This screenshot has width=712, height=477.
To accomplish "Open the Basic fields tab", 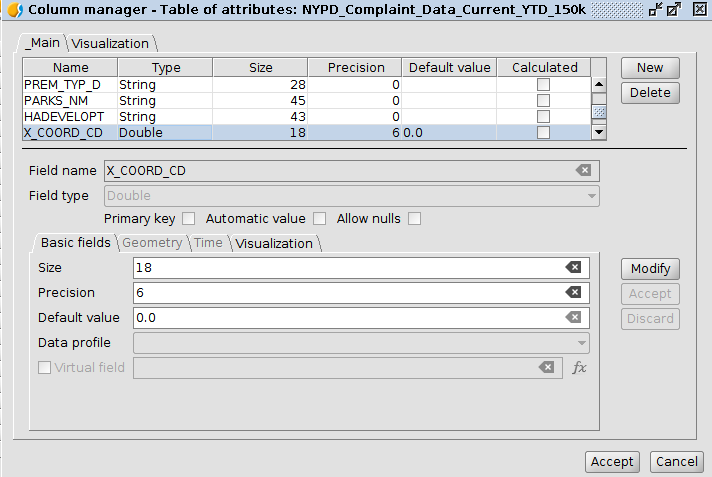I will point(75,243).
